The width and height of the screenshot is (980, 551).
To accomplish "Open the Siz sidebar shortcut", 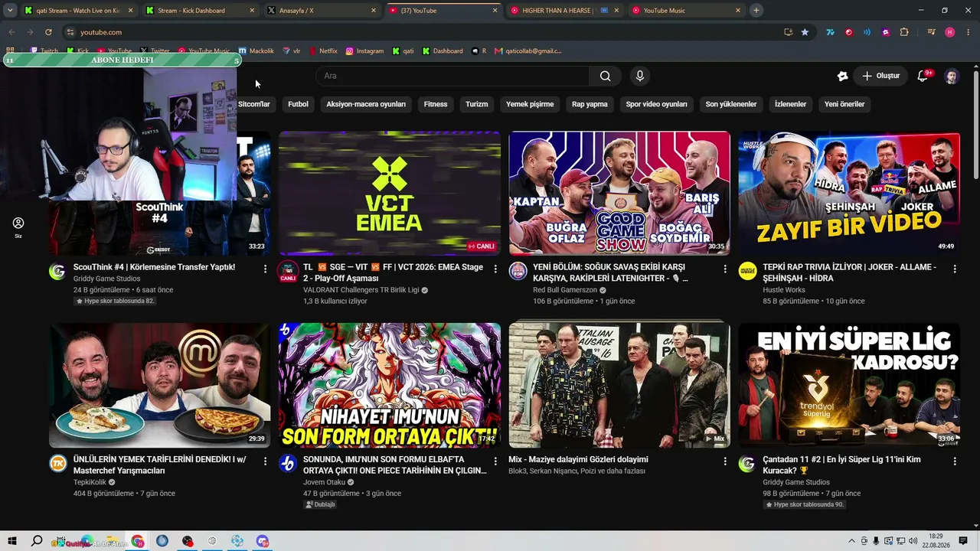I will (x=18, y=227).
